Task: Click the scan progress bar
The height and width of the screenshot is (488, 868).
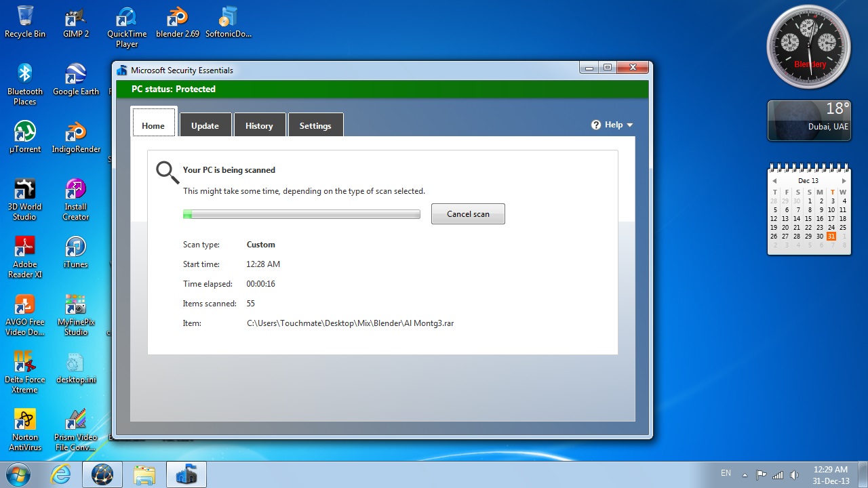Action: pos(302,214)
